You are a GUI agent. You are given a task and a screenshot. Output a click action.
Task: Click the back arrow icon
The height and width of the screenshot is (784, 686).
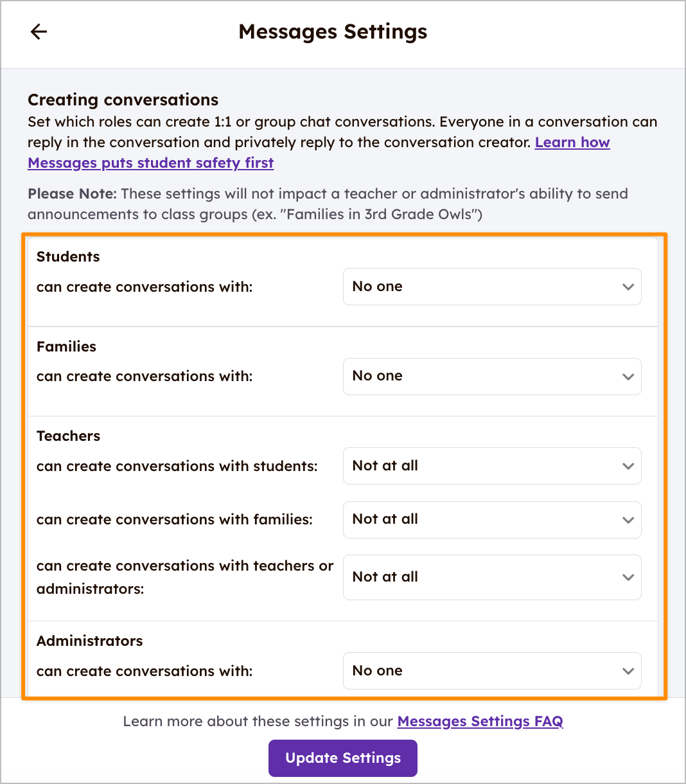pos(39,31)
